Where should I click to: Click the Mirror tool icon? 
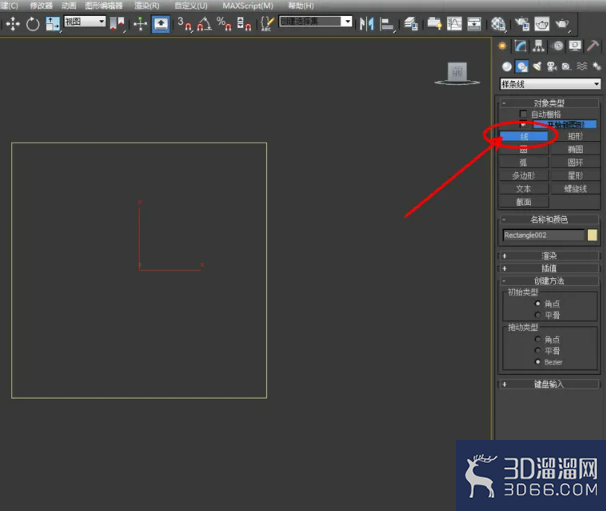pos(367,24)
